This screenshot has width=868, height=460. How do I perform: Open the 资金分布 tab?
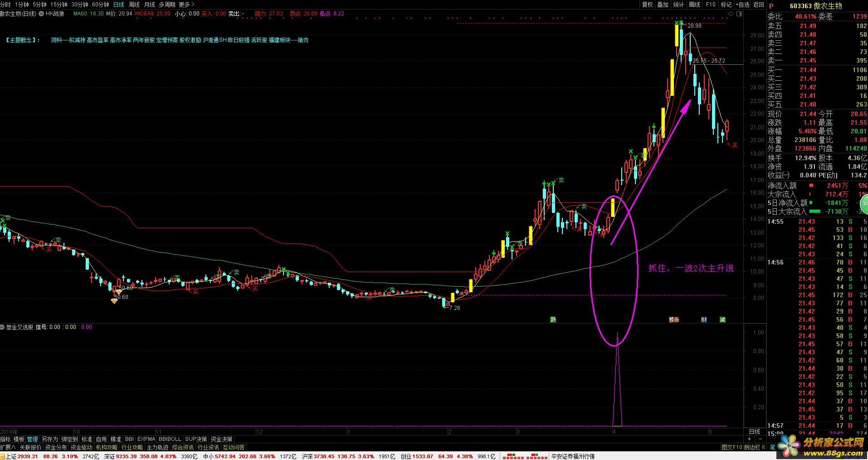pos(56,447)
